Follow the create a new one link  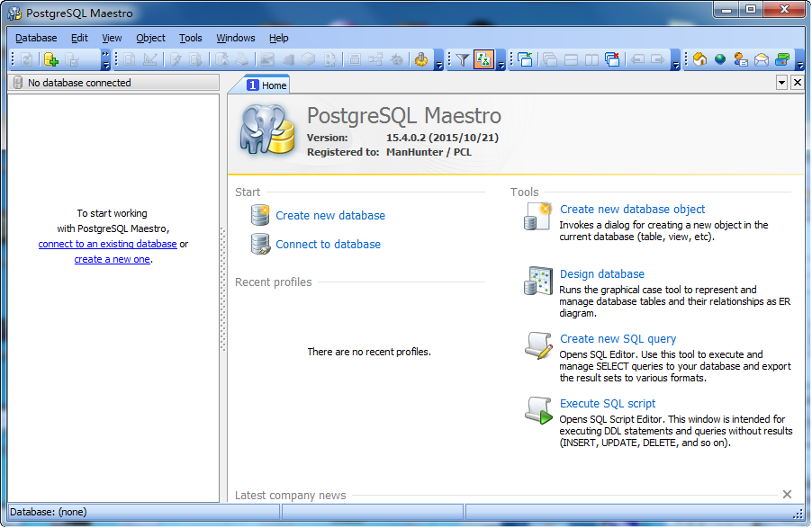[x=112, y=259]
